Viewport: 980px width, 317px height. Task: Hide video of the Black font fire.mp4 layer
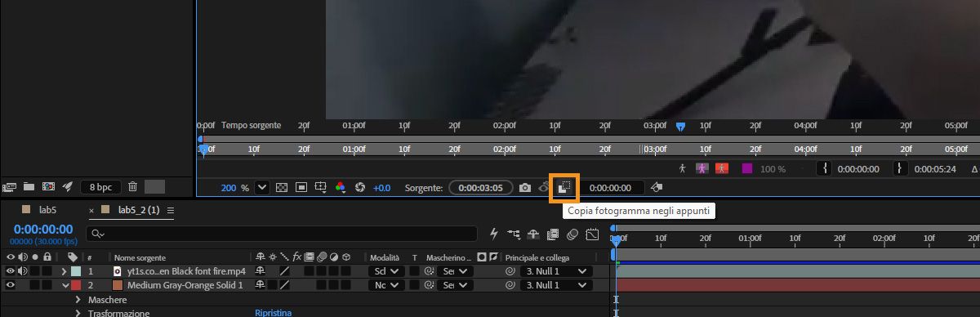(11, 271)
